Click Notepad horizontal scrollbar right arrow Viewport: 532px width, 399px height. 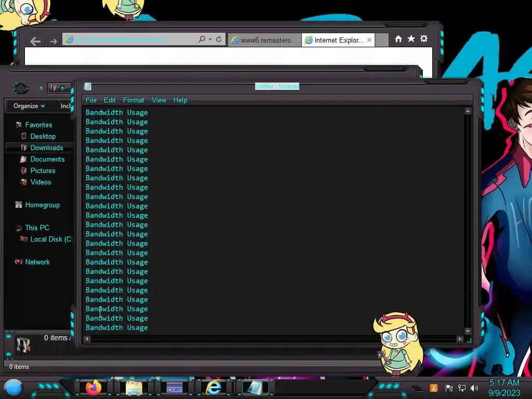(x=460, y=339)
